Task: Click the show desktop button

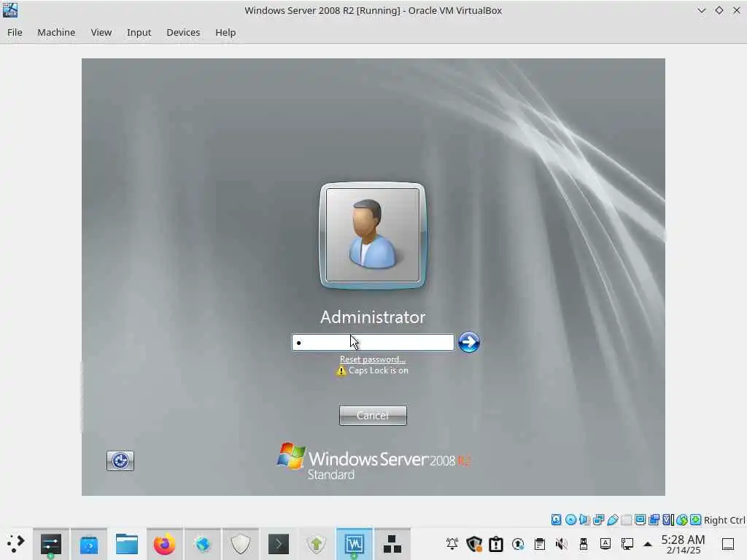Action: (728, 544)
